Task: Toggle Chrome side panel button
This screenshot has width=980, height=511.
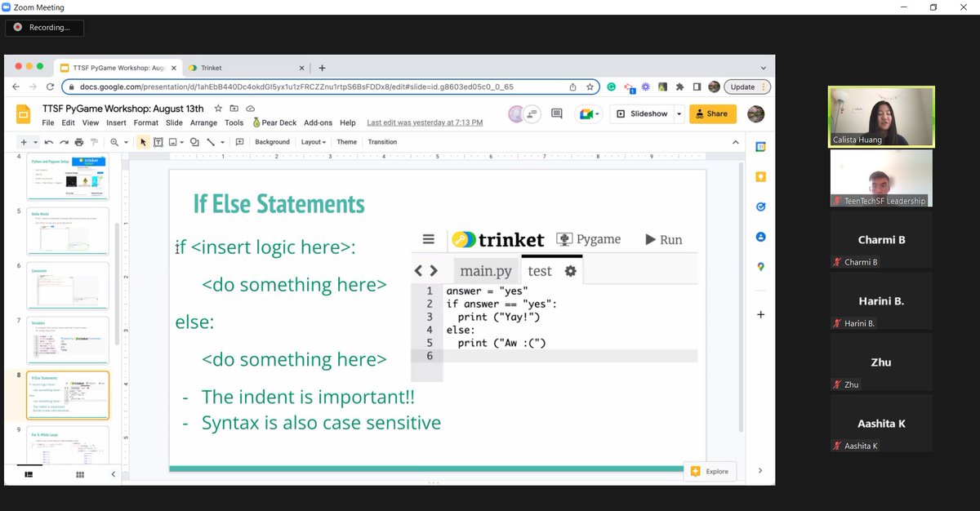Action: [x=697, y=87]
